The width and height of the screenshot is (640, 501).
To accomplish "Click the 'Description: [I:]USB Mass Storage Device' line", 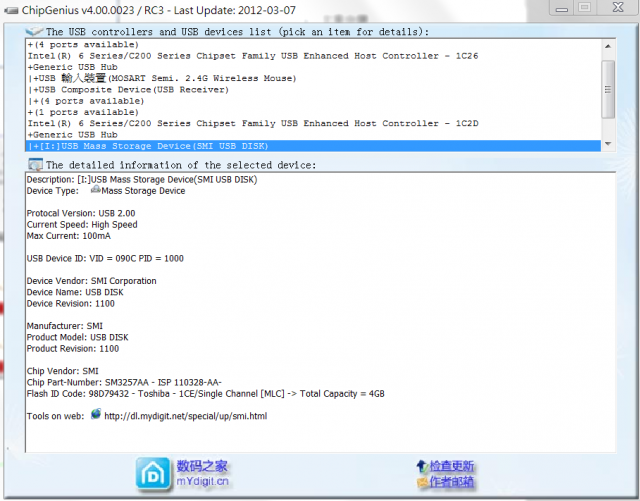I will [x=142, y=180].
